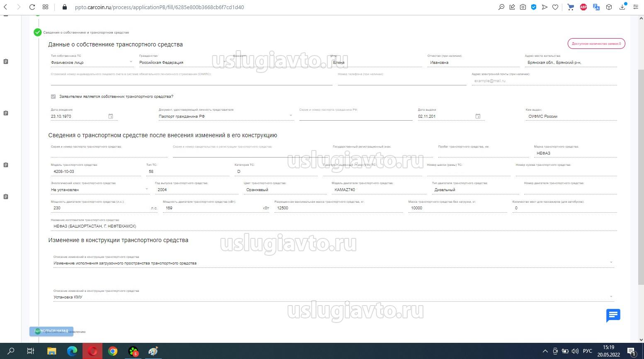Reload the page with the refresh icon

coord(32,7)
